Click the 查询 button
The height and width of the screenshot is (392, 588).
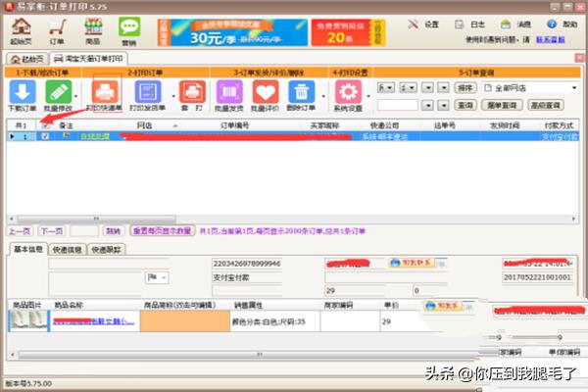(x=465, y=105)
